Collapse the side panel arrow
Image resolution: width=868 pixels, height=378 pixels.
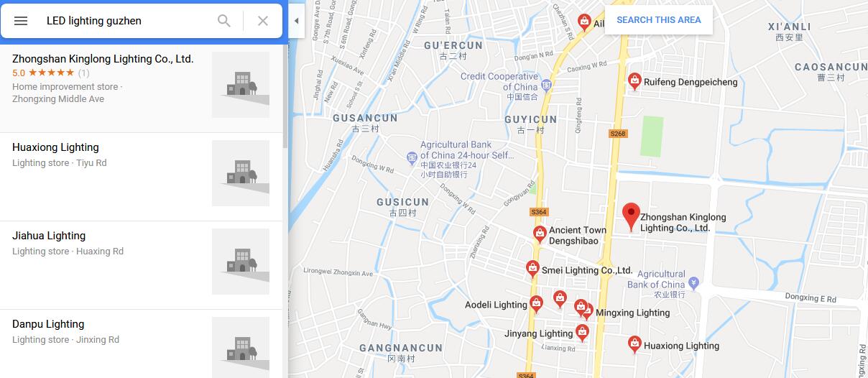[x=296, y=21]
